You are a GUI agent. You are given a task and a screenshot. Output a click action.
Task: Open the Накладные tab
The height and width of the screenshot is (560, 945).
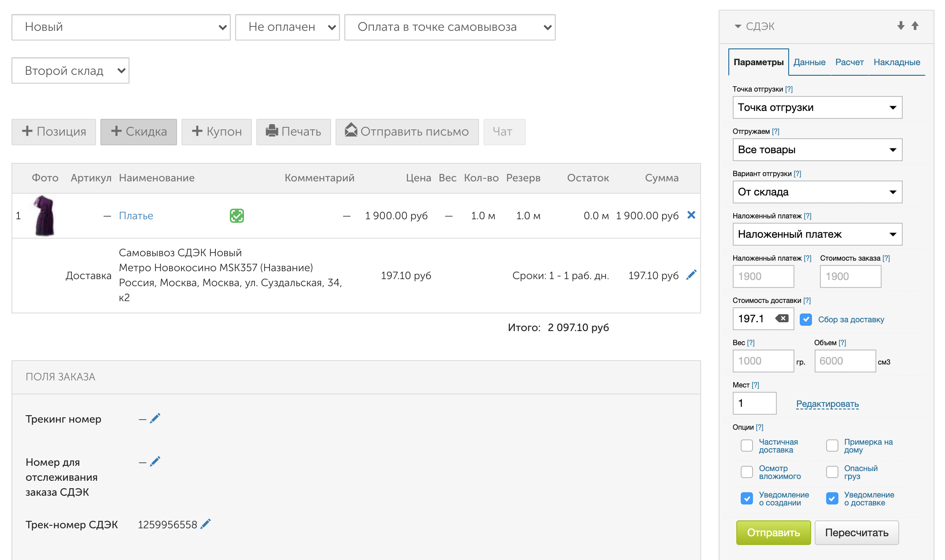point(897,62)
